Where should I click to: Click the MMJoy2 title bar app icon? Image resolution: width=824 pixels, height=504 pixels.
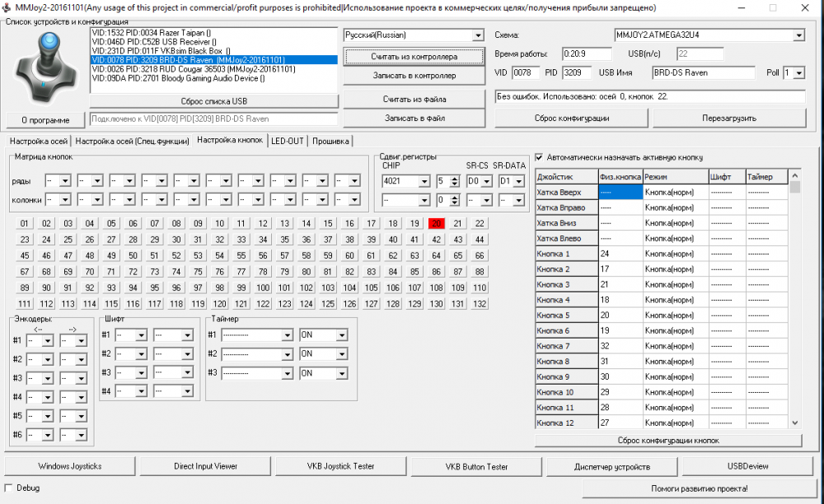[7, 7]
